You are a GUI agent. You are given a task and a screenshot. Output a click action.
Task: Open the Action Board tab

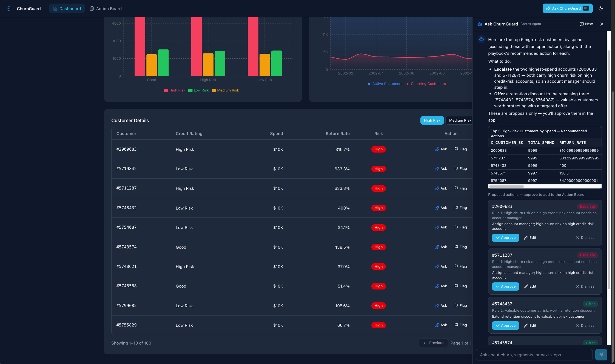pos(106,8)
